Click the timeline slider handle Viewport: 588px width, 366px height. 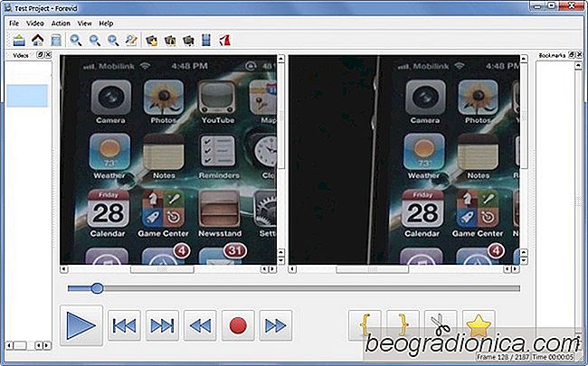(97, 288)
